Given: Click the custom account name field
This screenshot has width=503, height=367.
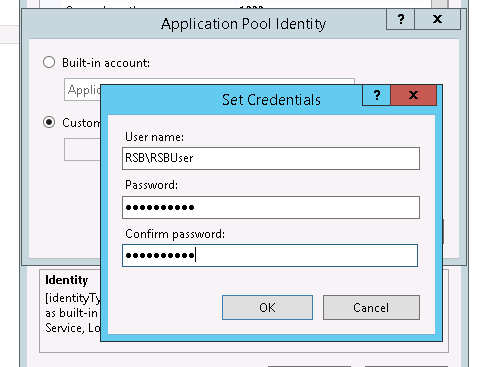Looking at the screenshot, I should tap(82, 150).
